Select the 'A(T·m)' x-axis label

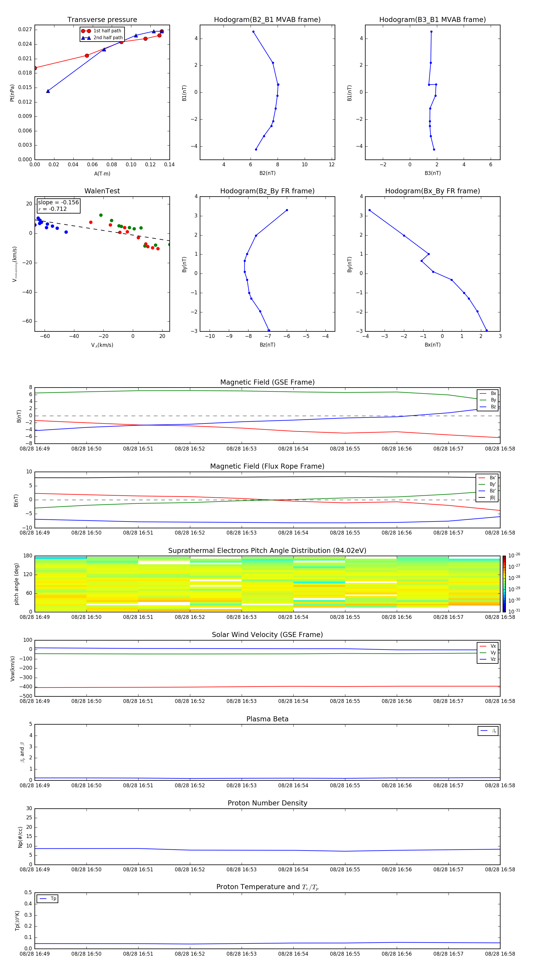(102, 174)
